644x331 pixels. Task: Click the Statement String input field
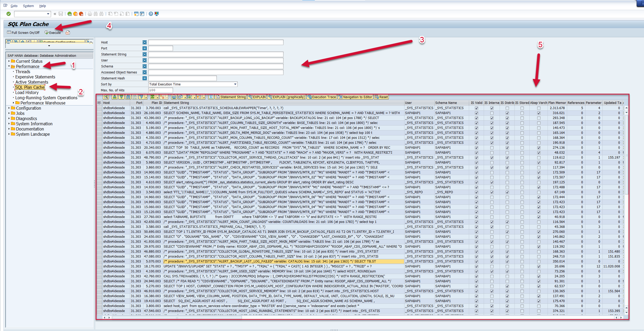tap(216, 54)
